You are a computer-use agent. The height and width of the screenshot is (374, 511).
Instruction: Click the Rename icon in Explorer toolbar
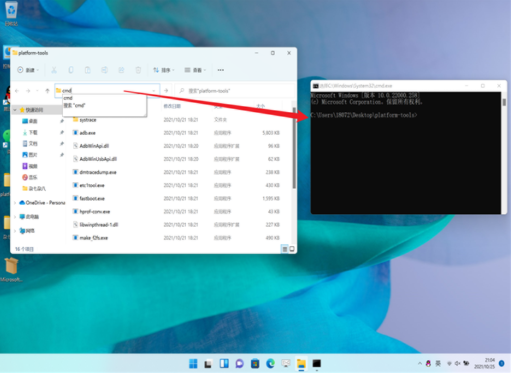tap(104, 70)
